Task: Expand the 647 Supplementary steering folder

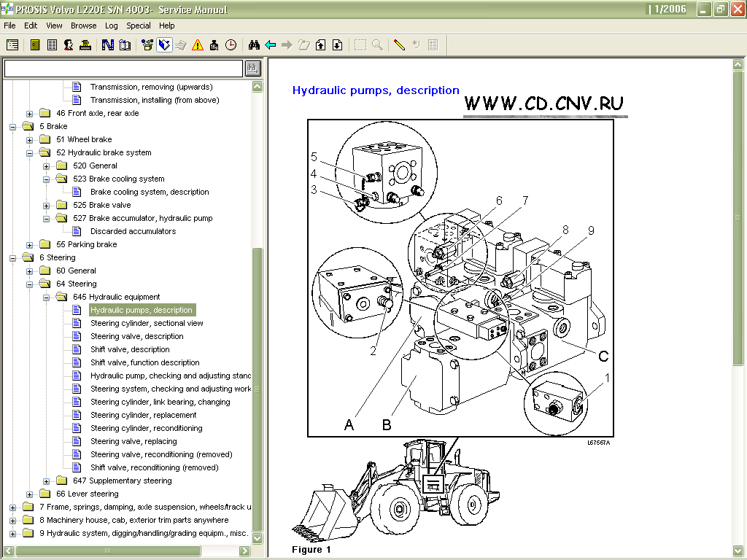Action: pyautogui.click(x=46, y=481)
